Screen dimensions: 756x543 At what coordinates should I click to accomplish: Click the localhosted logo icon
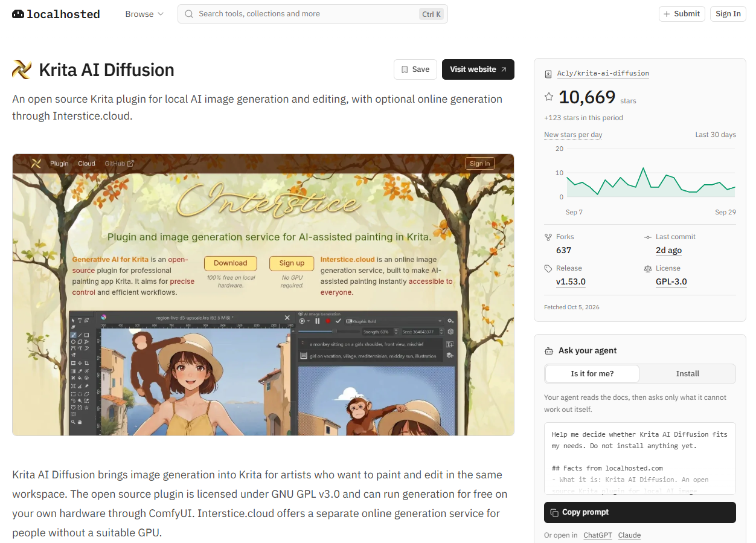coord(18,14)
